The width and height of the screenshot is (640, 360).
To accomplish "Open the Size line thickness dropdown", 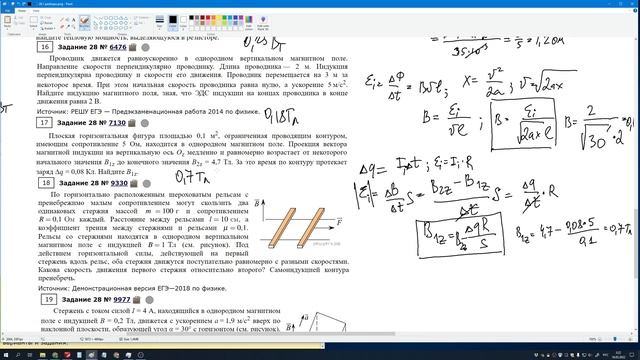I will [x=160, y=22].
